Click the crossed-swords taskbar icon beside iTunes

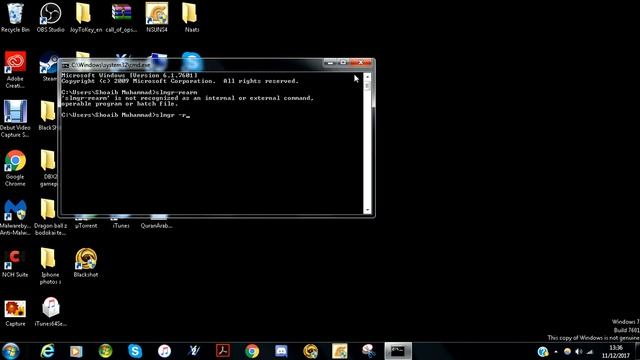click(194, 351)
